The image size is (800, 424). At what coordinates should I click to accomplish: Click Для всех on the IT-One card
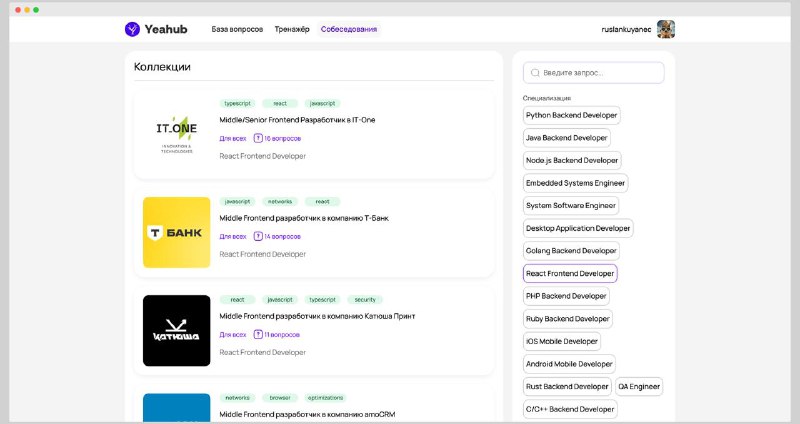point(233,138)
